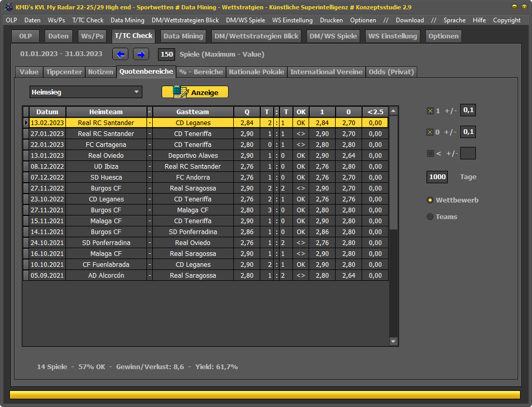Open the Heimsieg dropdown
This screenshot has height=407, width=532.
[86, 92]
